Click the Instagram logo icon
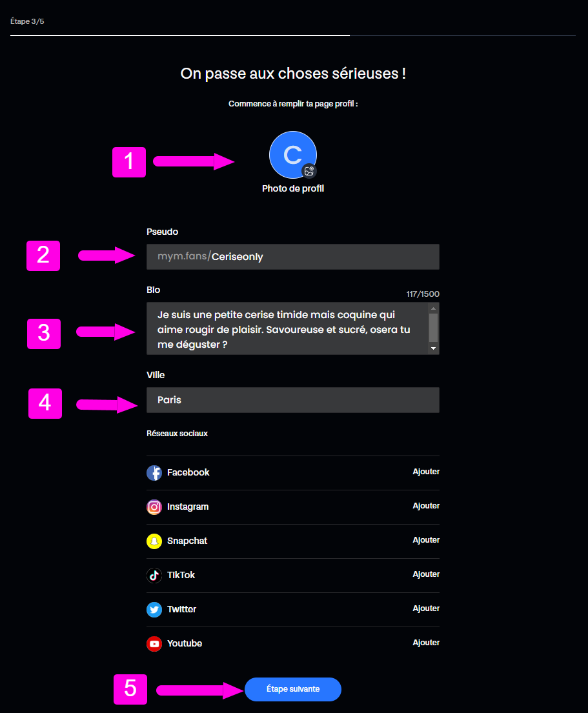Image resolution: width=588 pixels, height=713 pixels. click(x=154, y=507)
